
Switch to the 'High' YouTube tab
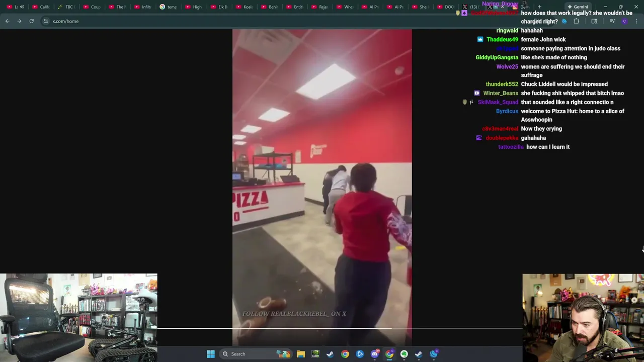[x=194, y=7]
